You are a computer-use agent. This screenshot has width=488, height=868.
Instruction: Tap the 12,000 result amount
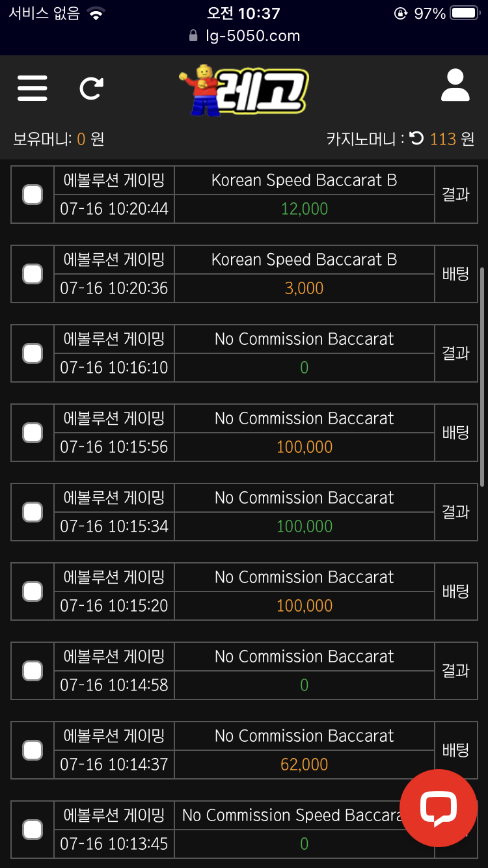(x=304, y=209)
